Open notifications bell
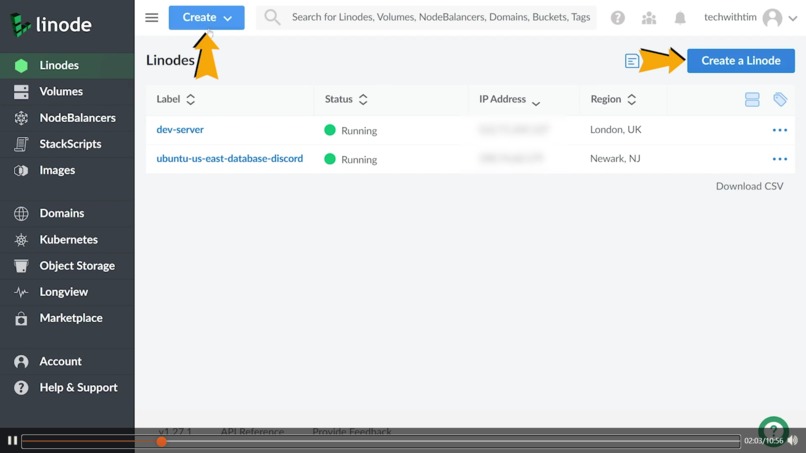The width and height of the screenshot is (806, 453). (680, 18)
